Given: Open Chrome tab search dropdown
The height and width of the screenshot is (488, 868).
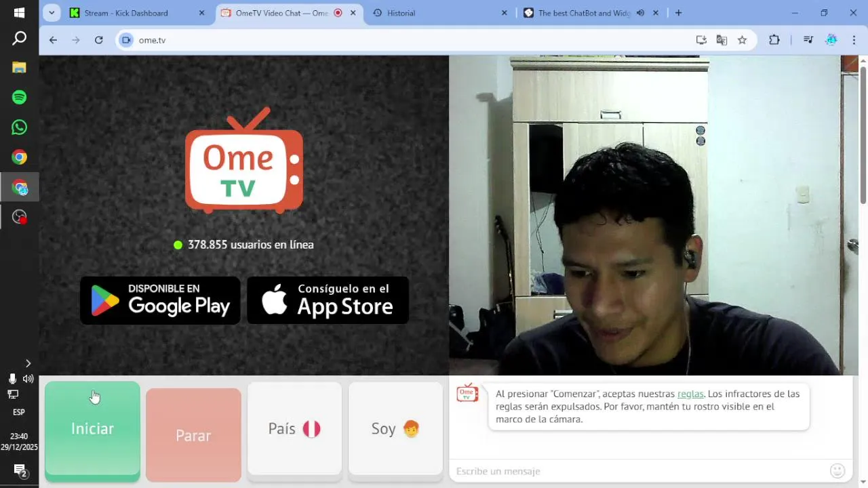Looking at the screenshot, I should point(52,13).
